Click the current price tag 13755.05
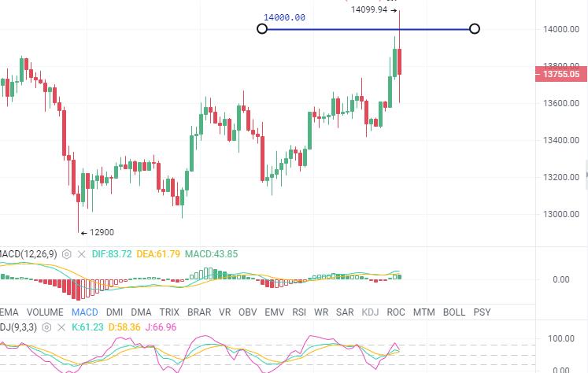Viewport: 588px width, 373px height. tap(561, 74)
